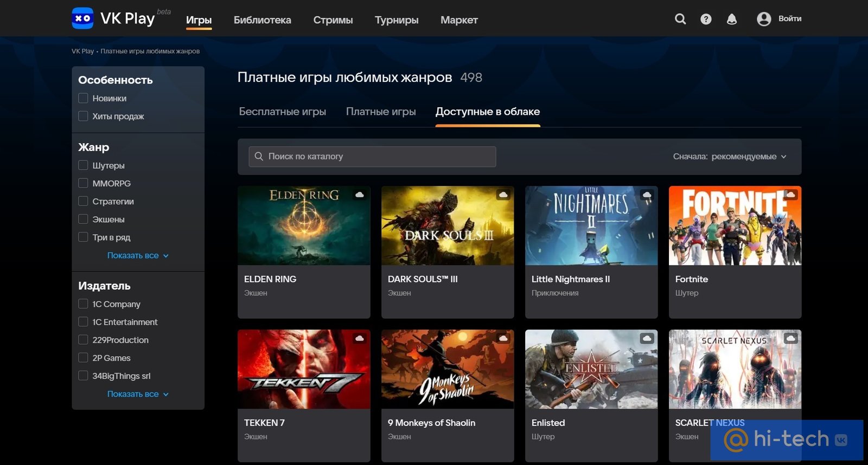Viewport: 868px width, 465px height.
Task: Switch to Бесплатные игры tab
Action: [283, 112]
